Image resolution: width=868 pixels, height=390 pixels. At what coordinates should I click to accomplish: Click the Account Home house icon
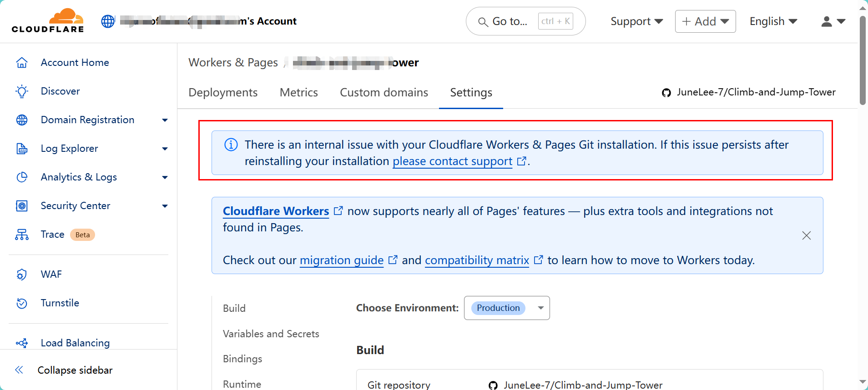pyautogui.click(x=22, y=63)
